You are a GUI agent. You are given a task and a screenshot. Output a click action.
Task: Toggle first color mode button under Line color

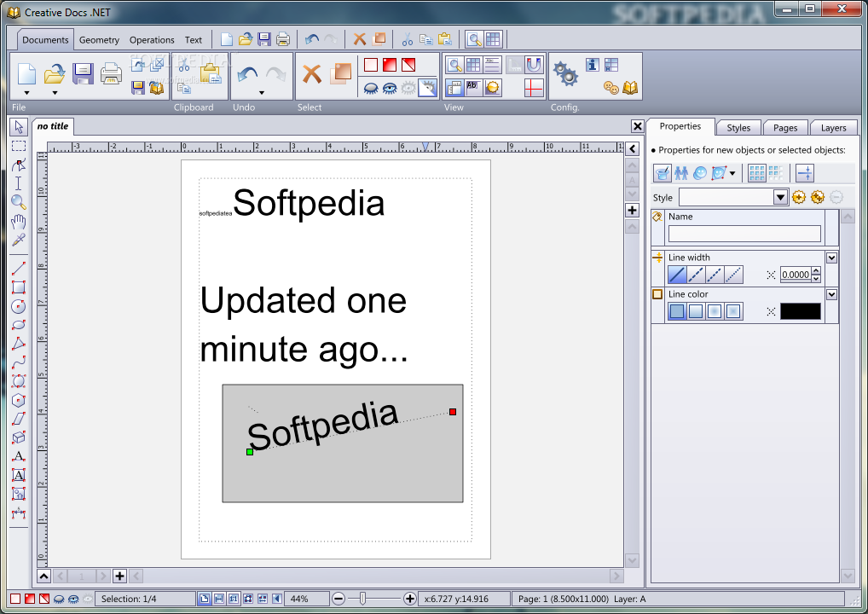point(677,311)
